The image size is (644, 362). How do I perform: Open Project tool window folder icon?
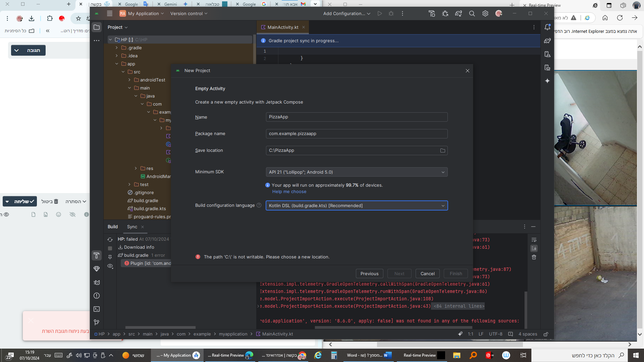(x=97, y=27)
